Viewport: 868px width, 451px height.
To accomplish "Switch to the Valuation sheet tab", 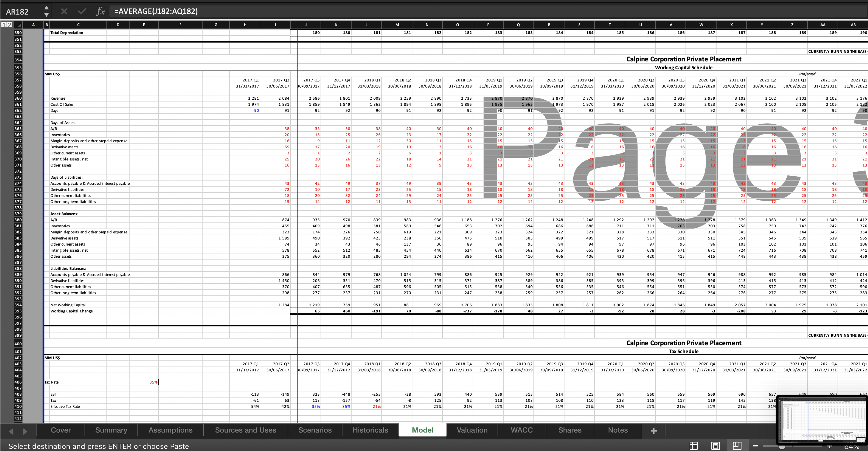I will 472,430.
